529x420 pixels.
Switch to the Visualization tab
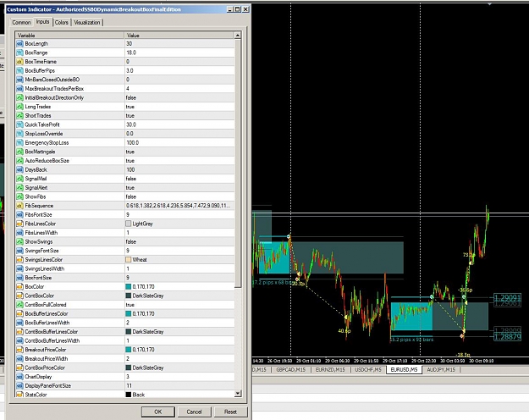(x=87, y=23)
